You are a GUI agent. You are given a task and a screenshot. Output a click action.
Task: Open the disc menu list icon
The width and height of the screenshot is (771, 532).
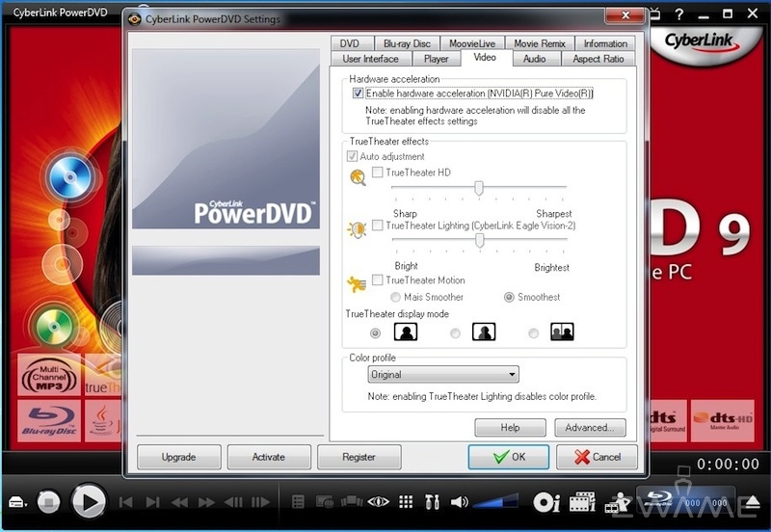(x=298, y=501)
